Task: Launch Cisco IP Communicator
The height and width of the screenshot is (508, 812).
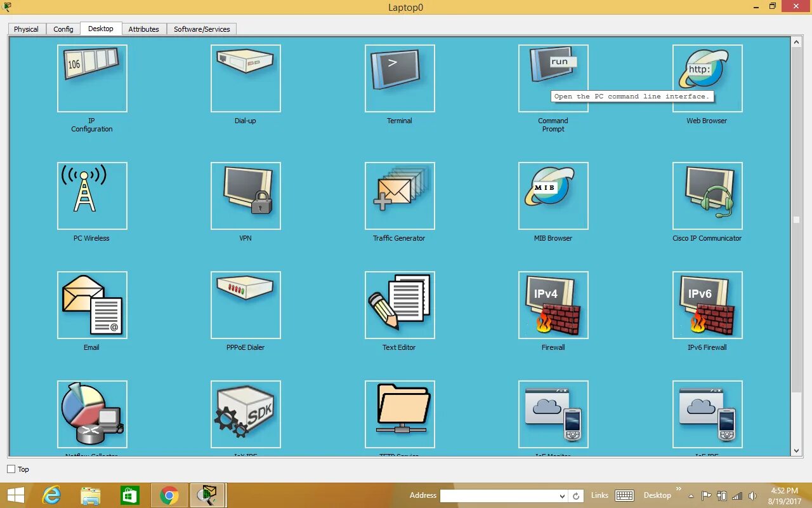Action: click(707, 196)
